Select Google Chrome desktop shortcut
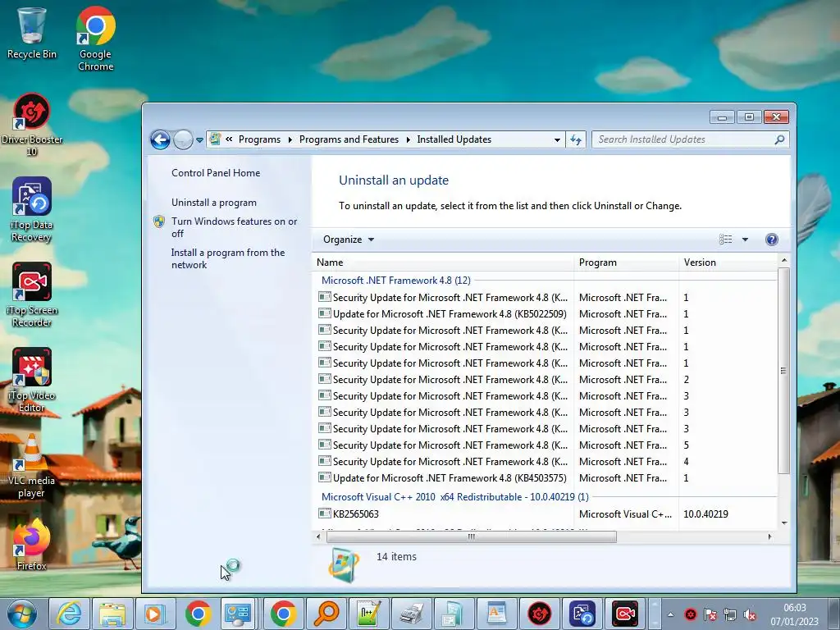Viewport: 840px width, 630px height. (x=95, y=39)
